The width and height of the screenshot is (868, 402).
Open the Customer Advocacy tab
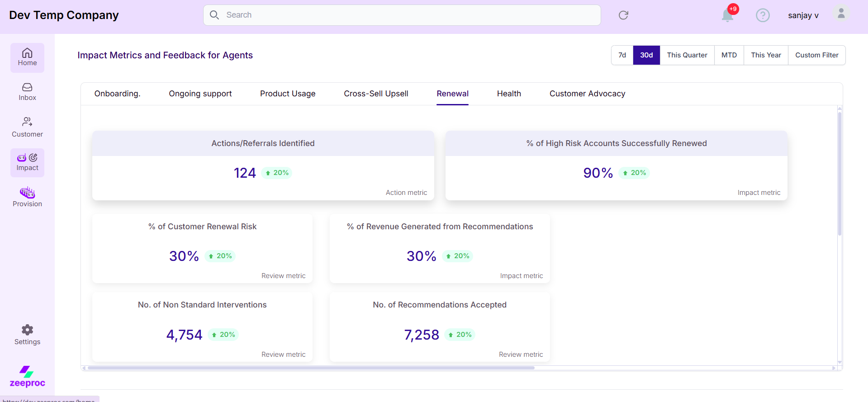coord(587,94)
